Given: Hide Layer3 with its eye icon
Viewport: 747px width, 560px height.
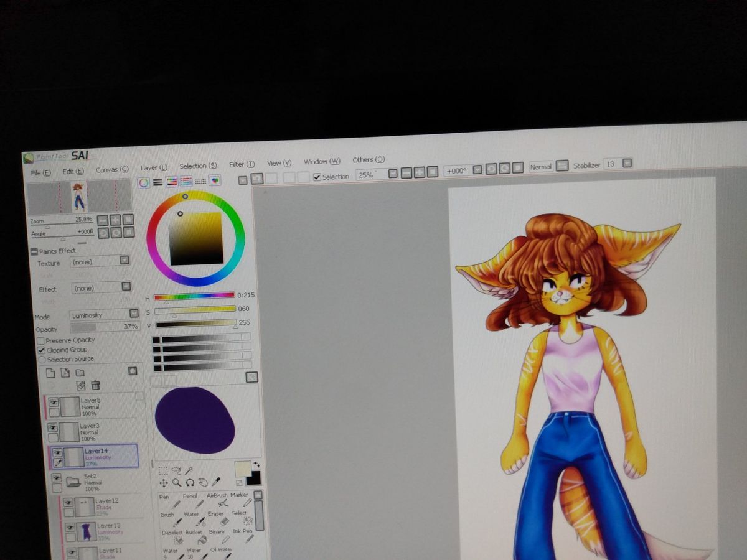Looking at the screenshot, I should 53,429.
